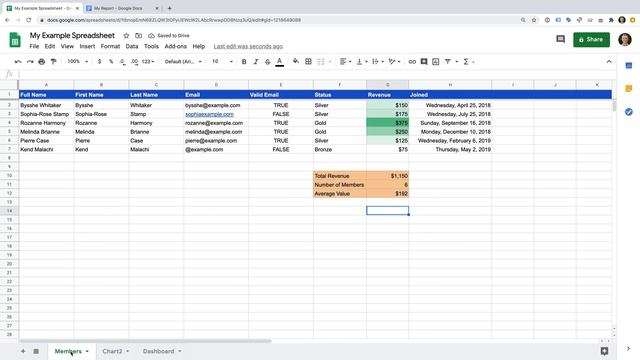Viewport: 640px width, 360px height.
Task: Open the vertical align dropdown
Action: pyautogui.click(x=362, y=62)
